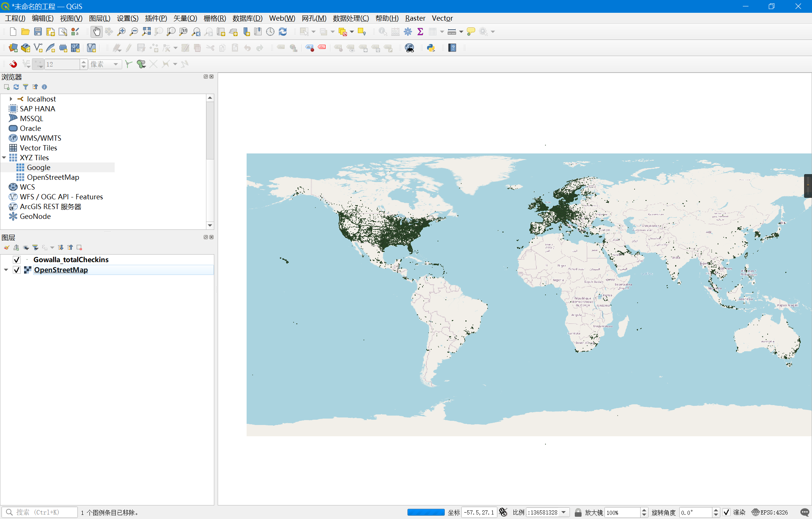Click the OpenStreetMap layer entry
Image resolution: width=812 pixels, height=519 pixels.
61,270
